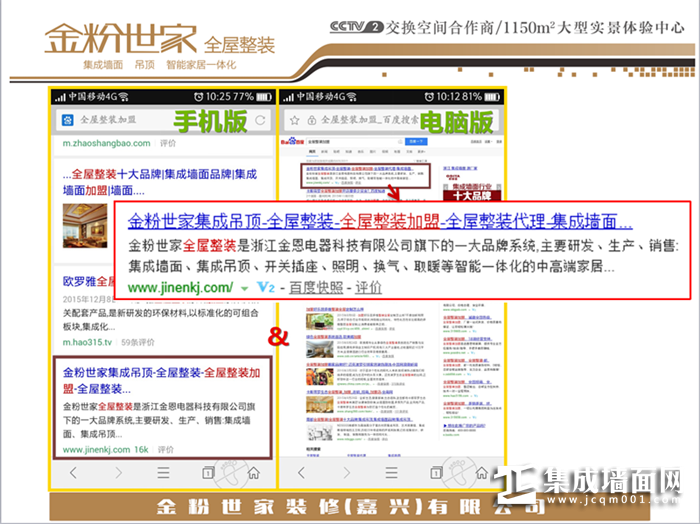Open orange firefighter thumbnail in right phone results
This screenshot has height=524, width=700.
[x=320, y=376]
